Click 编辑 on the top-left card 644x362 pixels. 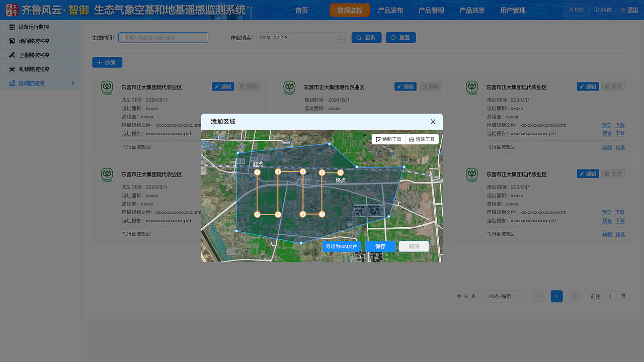[x=223, y=86]
